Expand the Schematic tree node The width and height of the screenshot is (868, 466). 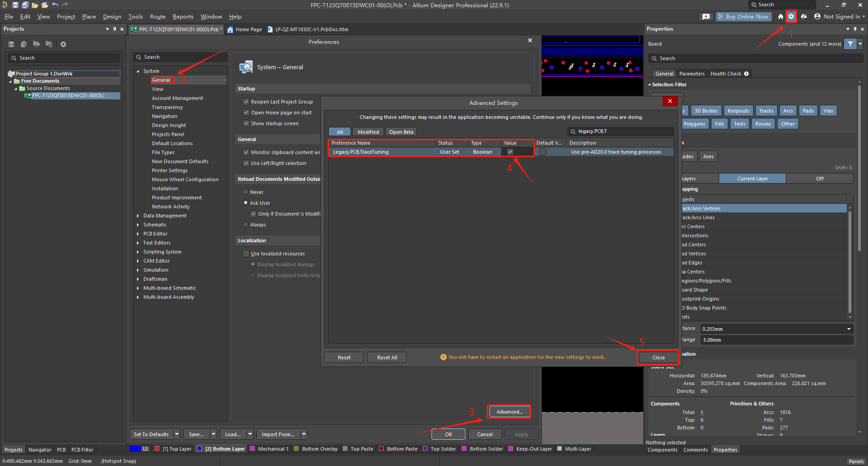tap(138, 225)
